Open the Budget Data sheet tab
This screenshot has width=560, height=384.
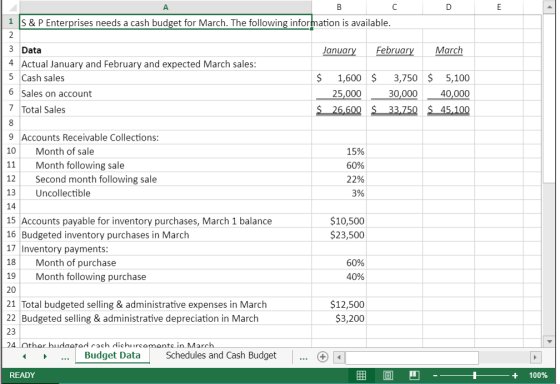pos(112,355)
